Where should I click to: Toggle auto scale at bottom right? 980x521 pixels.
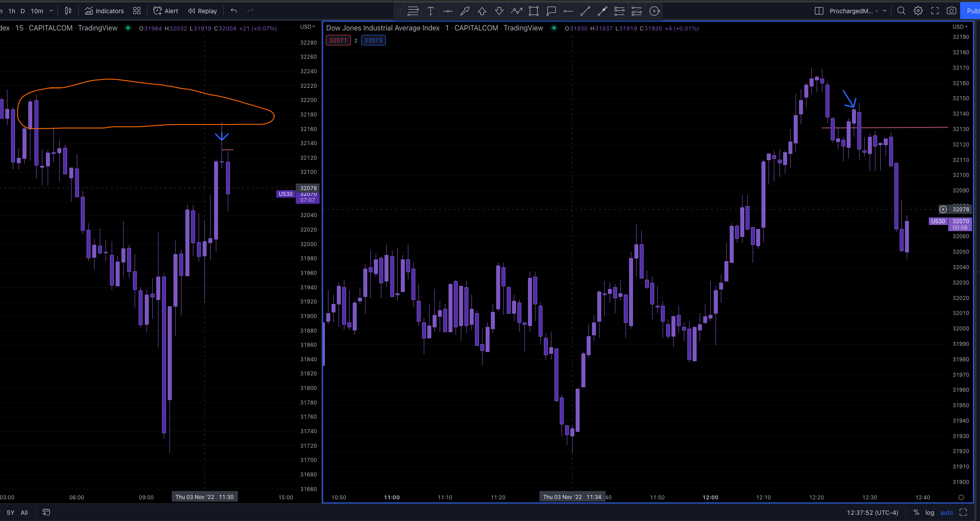[946, 513]
